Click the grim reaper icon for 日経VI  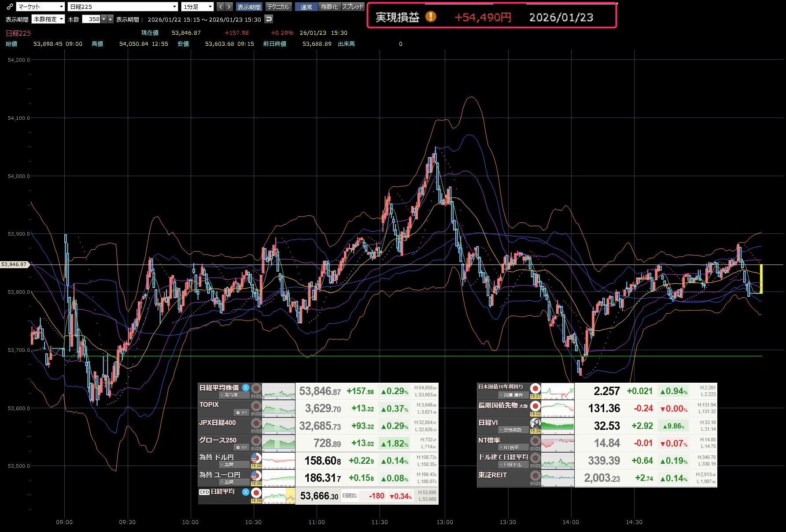[535, 423]
